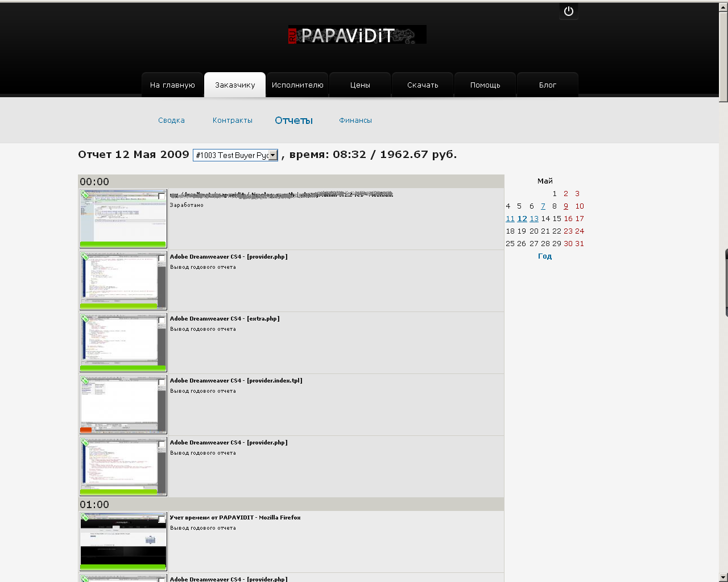Click the tag icon on the extra.php screenshot
The width and height of the screenshot is (728, 582).
pos(85,318)
